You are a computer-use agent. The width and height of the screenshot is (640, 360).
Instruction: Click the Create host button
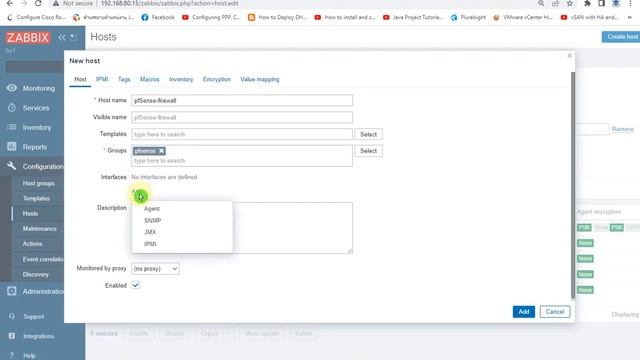(622, 37)
